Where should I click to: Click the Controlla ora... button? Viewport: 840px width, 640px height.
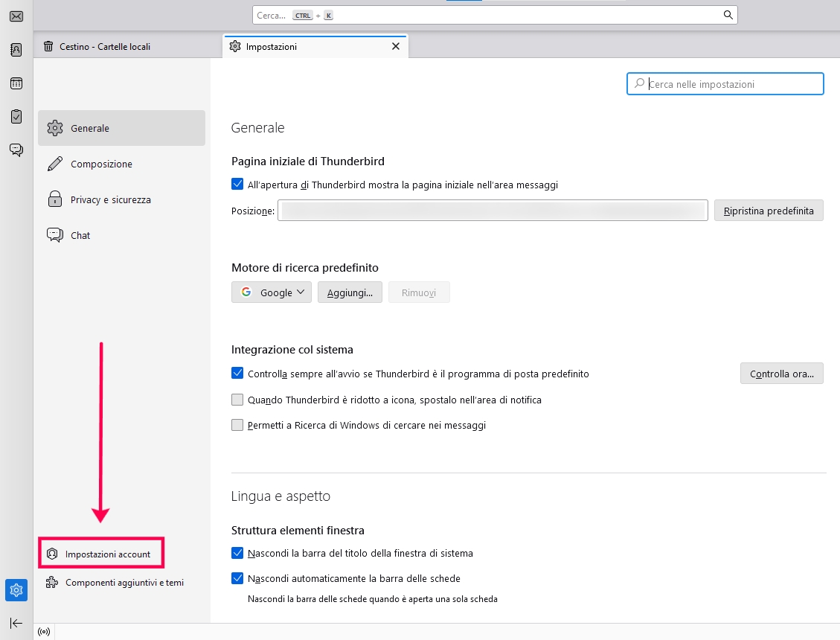click(782, 374)
